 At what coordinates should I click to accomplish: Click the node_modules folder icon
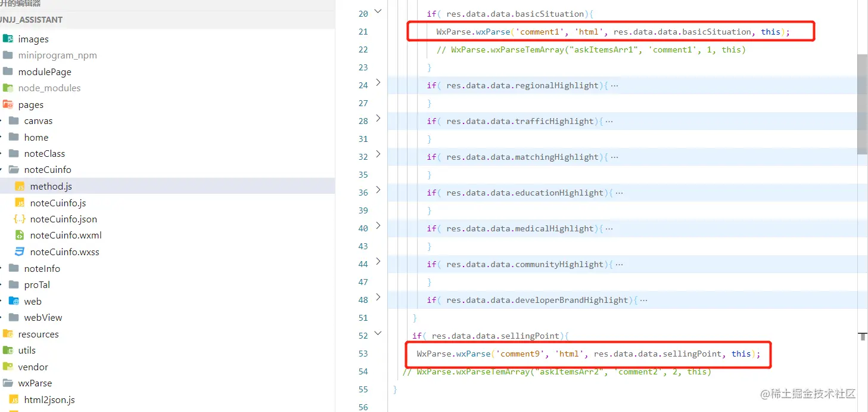coord(8,88)
